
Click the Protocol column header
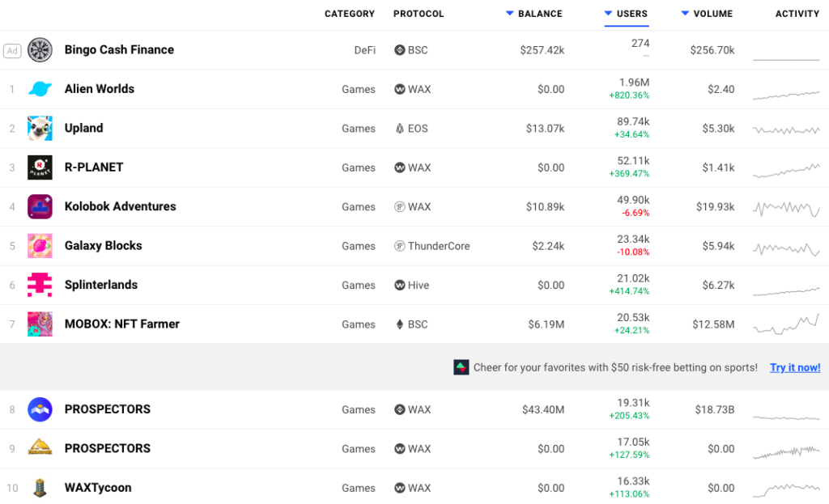419,14
